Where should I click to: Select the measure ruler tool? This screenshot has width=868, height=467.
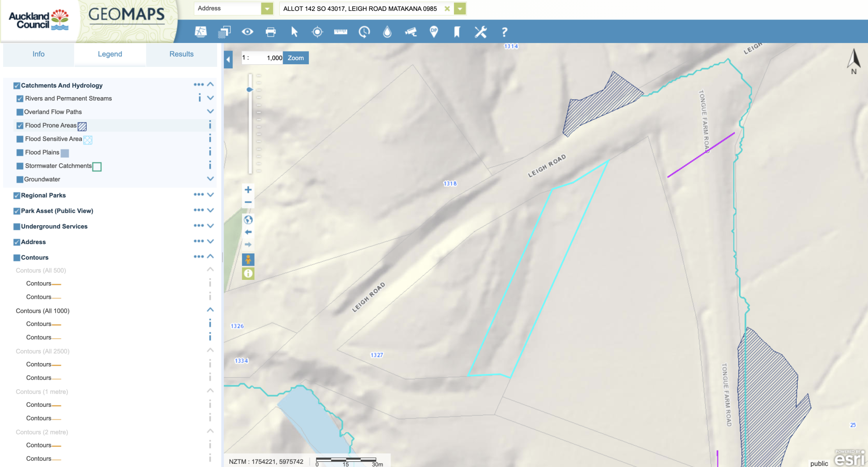[340, 32]
